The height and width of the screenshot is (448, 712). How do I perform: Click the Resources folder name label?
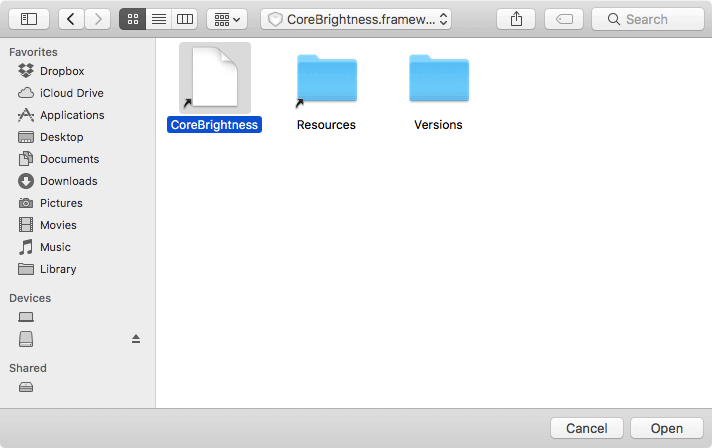pyautogui.click(x=326, y=125)
